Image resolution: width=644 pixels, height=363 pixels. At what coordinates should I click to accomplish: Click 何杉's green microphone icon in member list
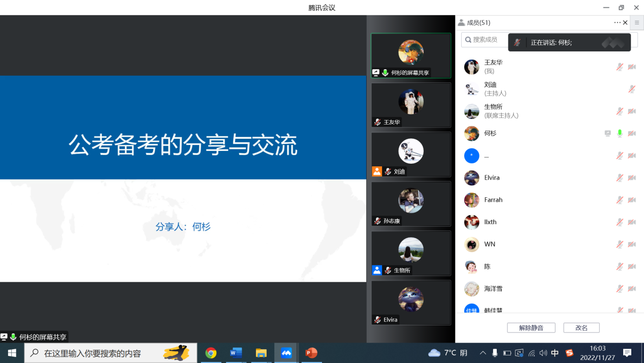[620, 133]
